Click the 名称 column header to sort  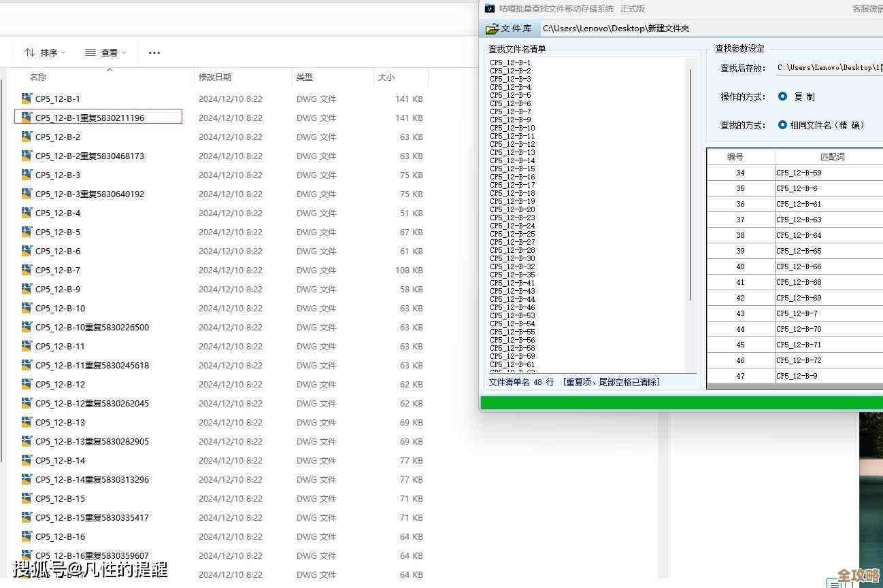pos(38,77)
